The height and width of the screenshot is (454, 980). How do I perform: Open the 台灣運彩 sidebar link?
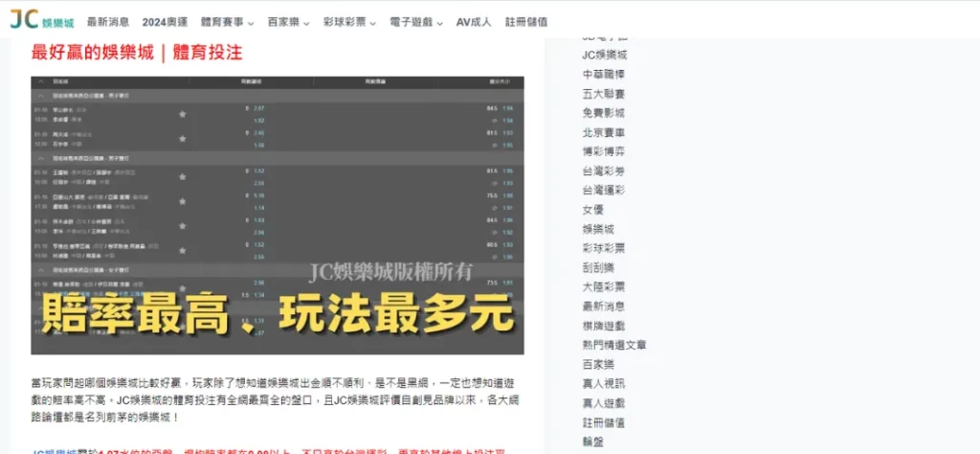tap(603, 190)
